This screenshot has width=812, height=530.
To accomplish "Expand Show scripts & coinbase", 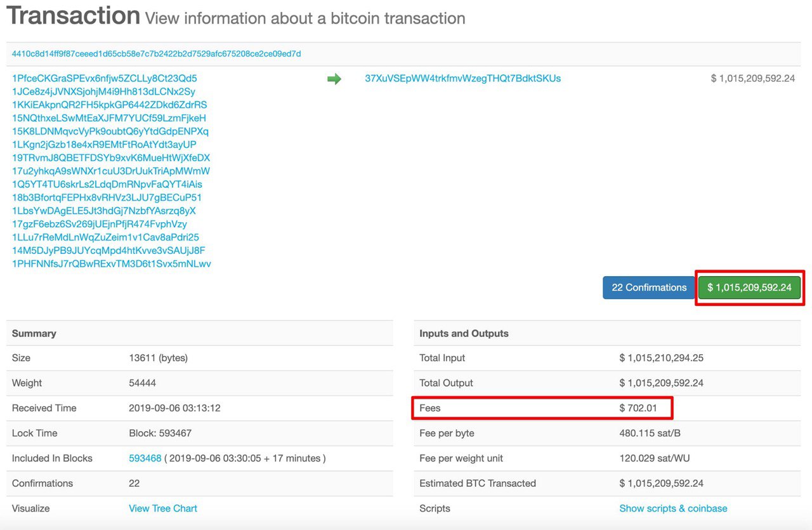I will point(673,508).
